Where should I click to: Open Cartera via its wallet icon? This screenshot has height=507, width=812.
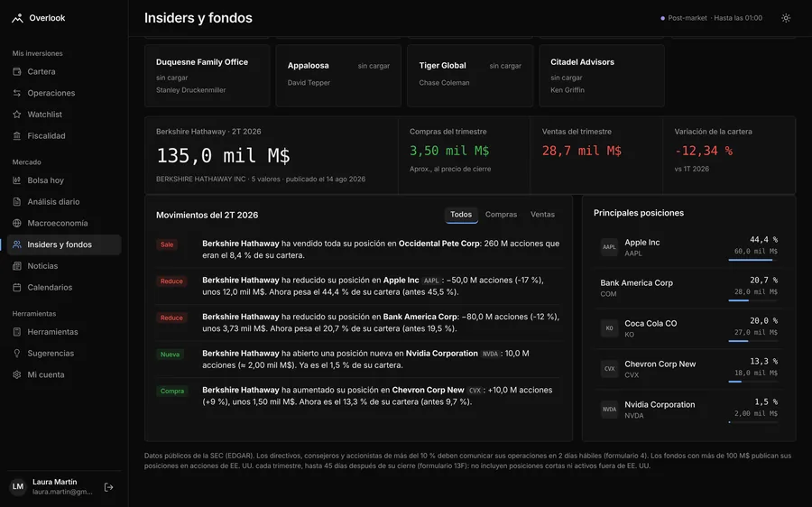[x=17, y=71]
